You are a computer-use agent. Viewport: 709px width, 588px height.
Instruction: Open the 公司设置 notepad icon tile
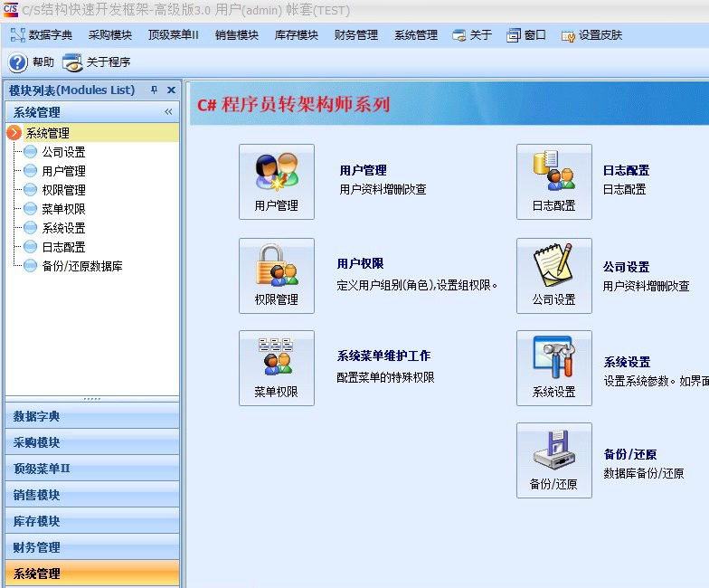pos(553,276)
